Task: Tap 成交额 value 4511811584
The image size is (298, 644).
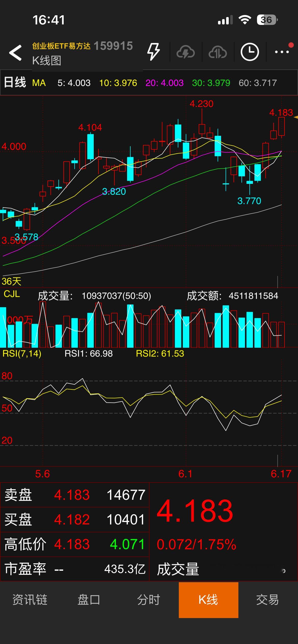Action: point(253,296)
